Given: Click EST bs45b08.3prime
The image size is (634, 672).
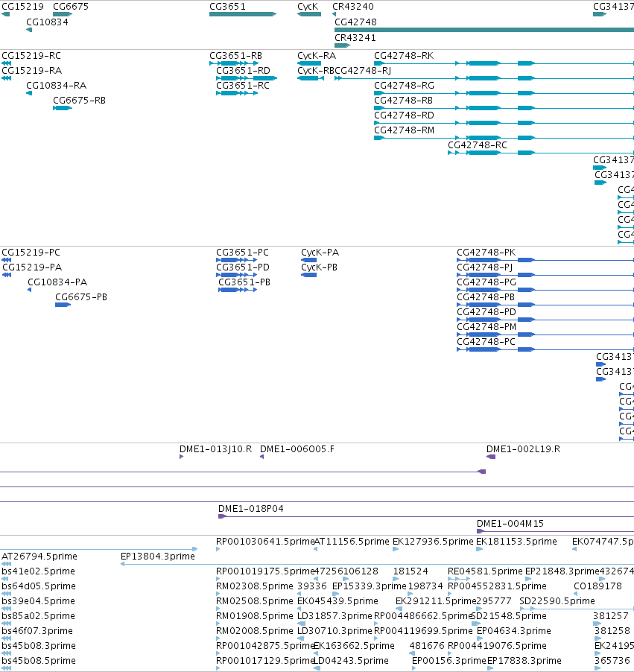Looking at the screenshot, I should (39, 646).
